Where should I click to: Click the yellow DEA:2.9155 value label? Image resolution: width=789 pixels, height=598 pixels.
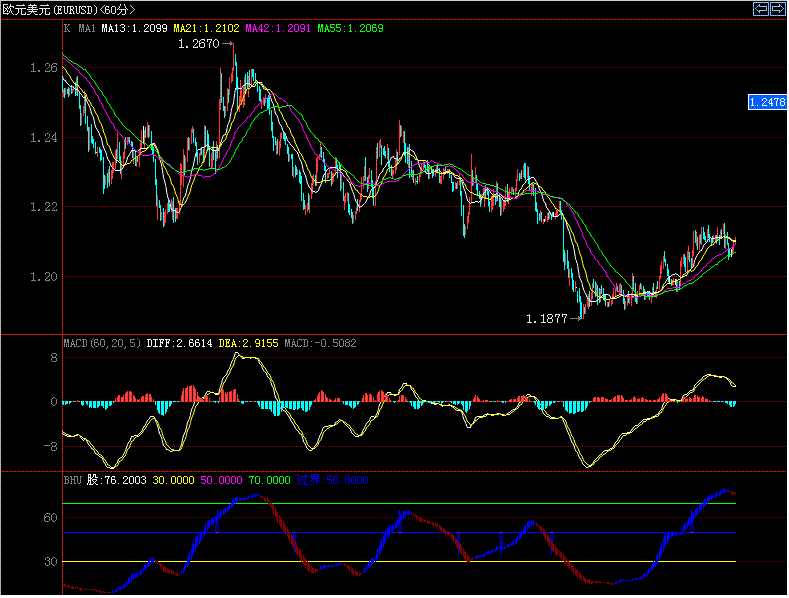(248, 343)
